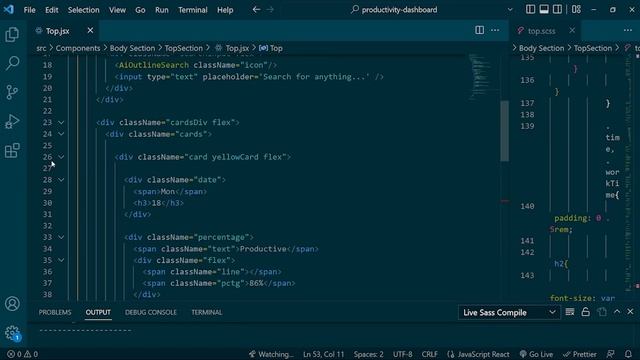
Task: Open output log in editor
Action: tap(602, 312)
